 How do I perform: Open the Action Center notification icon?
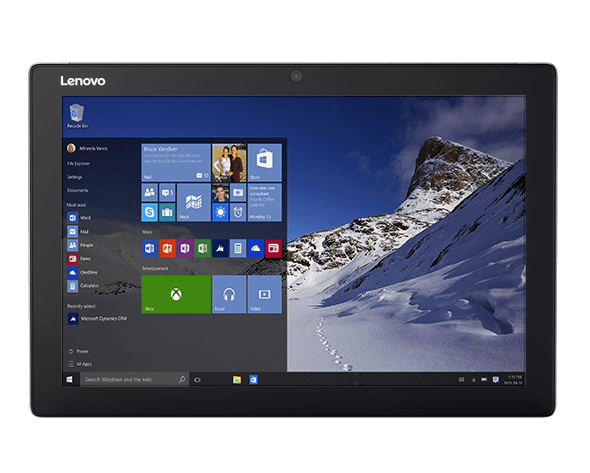(496, 380)
